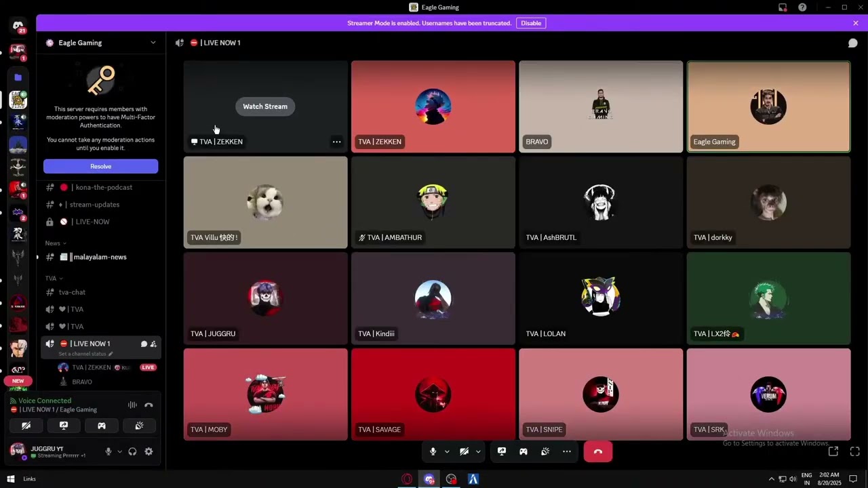Pop out the call window
This screenshot has width=868, height=488.
(833, 451)
